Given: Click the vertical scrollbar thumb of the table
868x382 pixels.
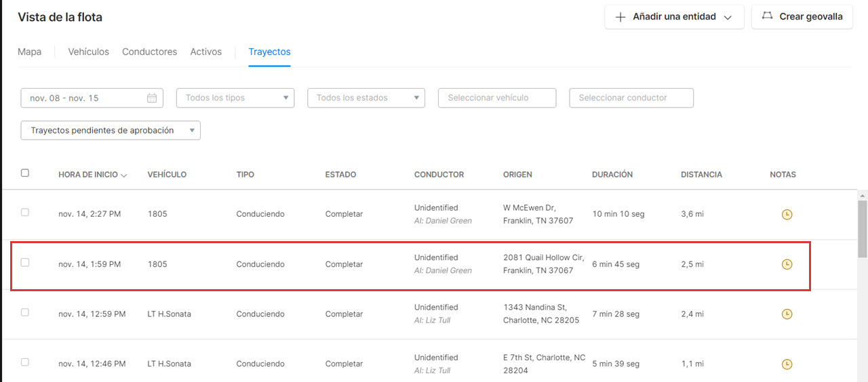Looking at the screenshot, I should point(863,229).
